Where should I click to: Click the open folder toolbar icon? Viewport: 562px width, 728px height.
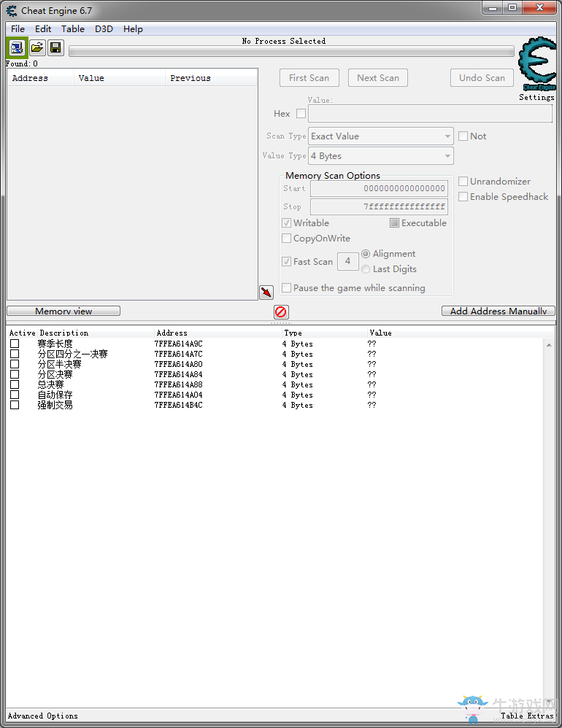tap(37, 48)
